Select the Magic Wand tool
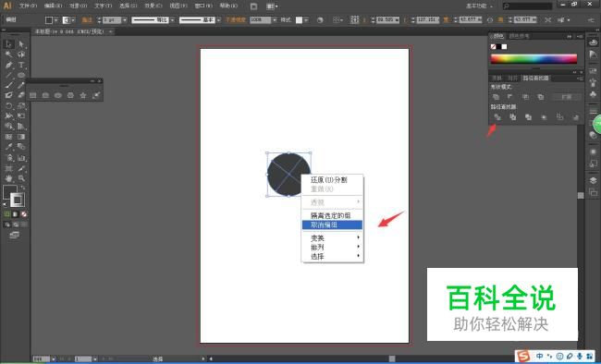This screenshot has width=601, height=364. tap(8, 55)
